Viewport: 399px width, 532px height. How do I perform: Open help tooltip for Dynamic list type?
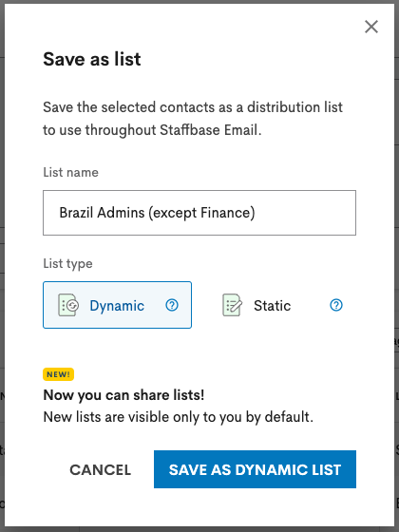pos(172,305)
